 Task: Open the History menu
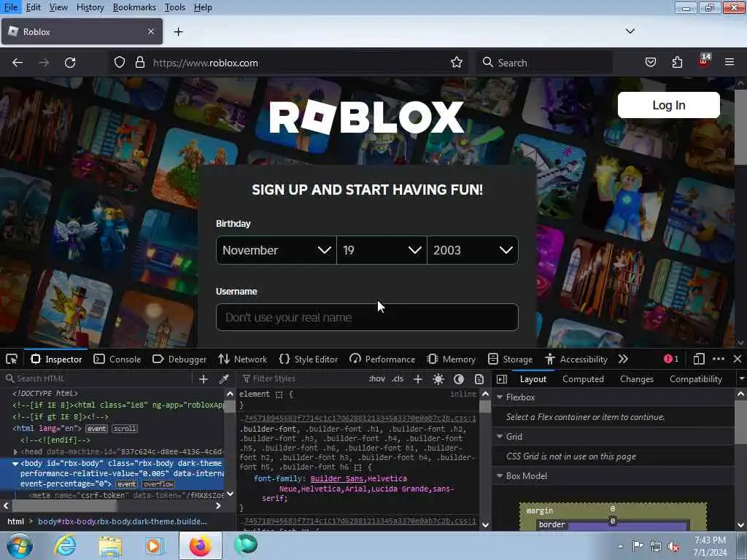[90, 7]
